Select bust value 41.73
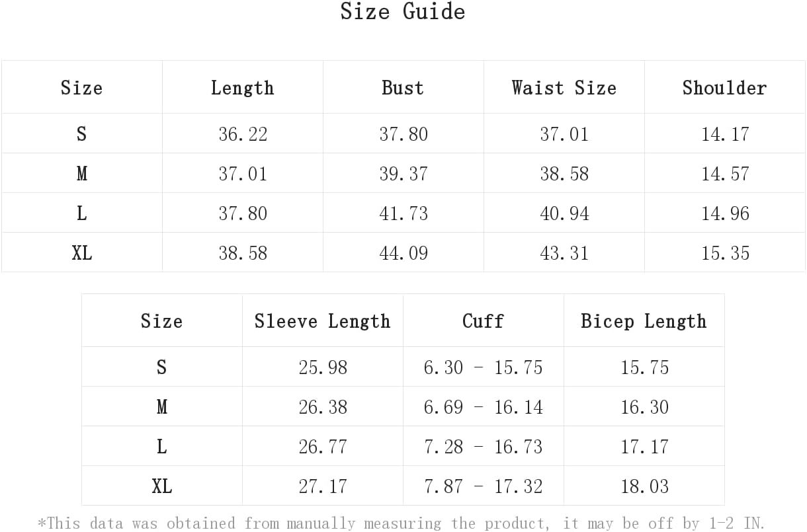The height and width of the screenshot is (532, 807). point(403,213)
